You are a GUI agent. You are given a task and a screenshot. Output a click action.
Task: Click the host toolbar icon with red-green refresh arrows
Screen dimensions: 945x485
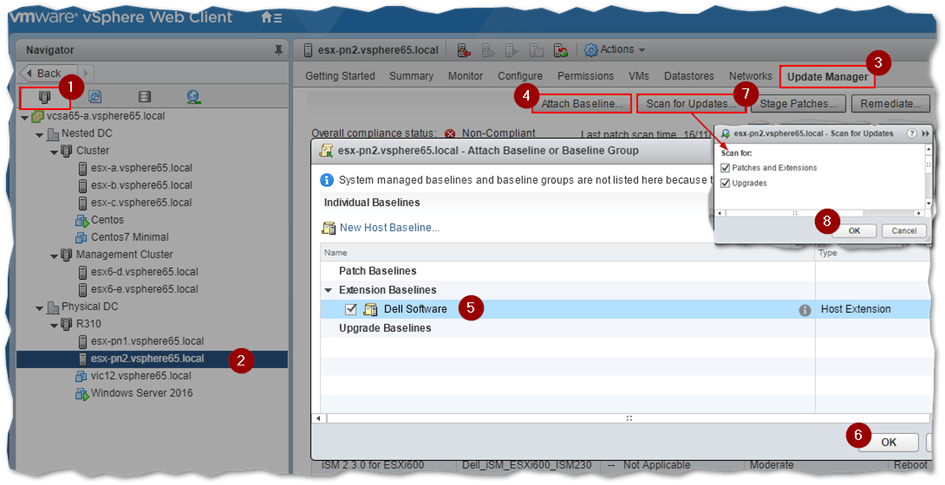561,51
